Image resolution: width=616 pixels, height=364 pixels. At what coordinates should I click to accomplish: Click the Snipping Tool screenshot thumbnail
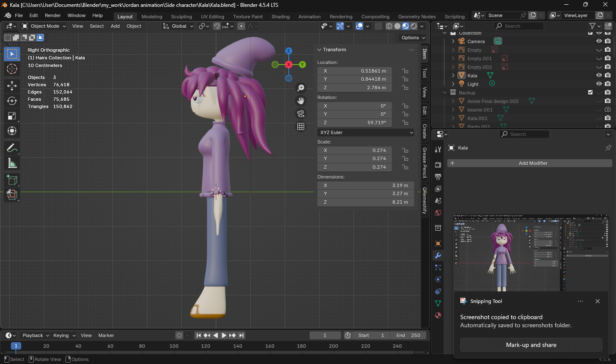coord(531,253)
